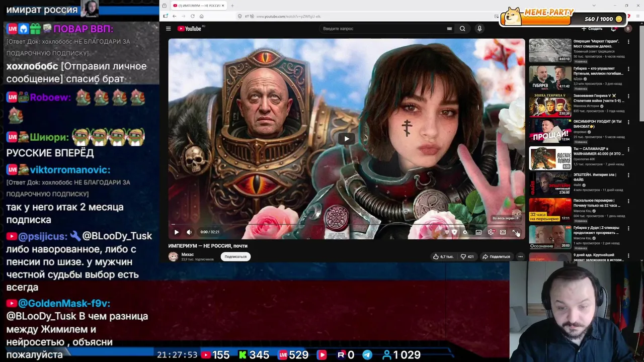Reload page with browser refresh icon

coord(192,16)
